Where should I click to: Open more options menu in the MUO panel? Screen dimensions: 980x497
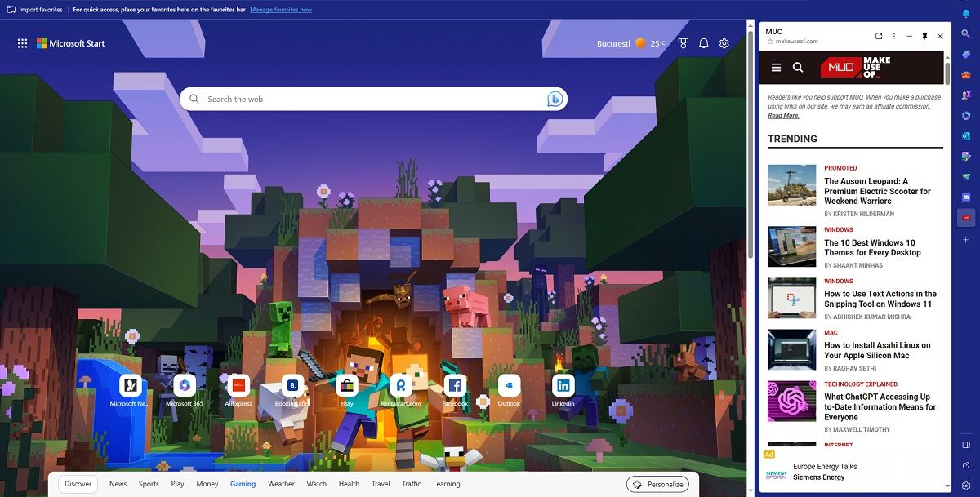coord(894,36)
